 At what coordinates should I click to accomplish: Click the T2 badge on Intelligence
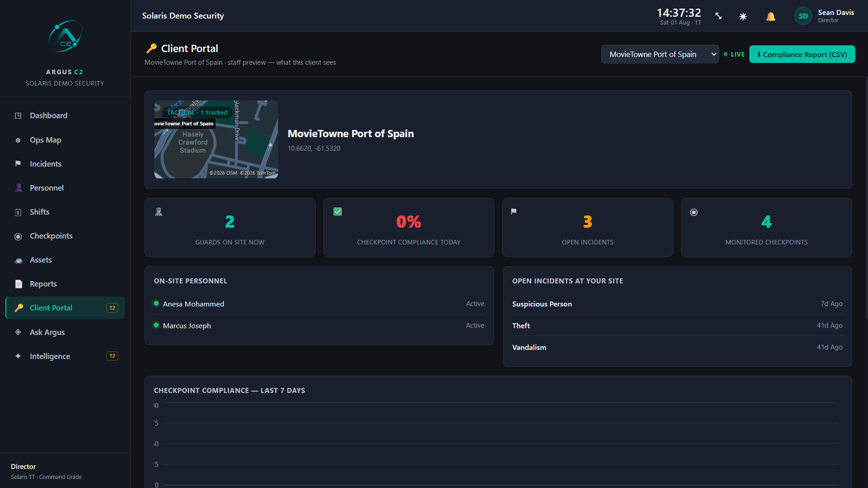(112, 356)
